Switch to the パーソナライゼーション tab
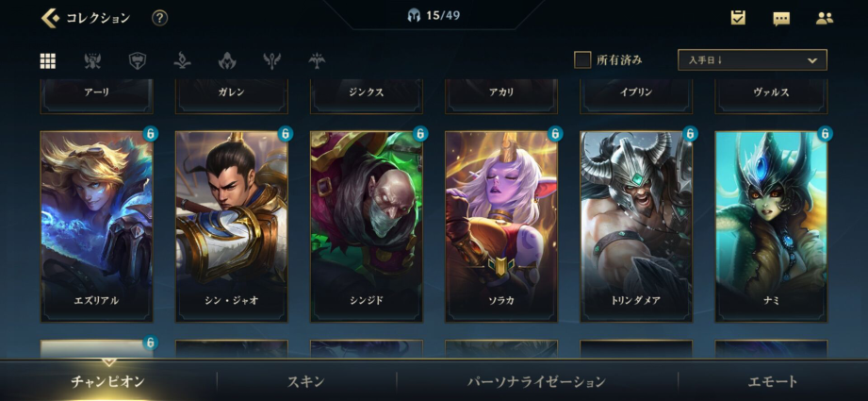868x401 pixels. 536,381
